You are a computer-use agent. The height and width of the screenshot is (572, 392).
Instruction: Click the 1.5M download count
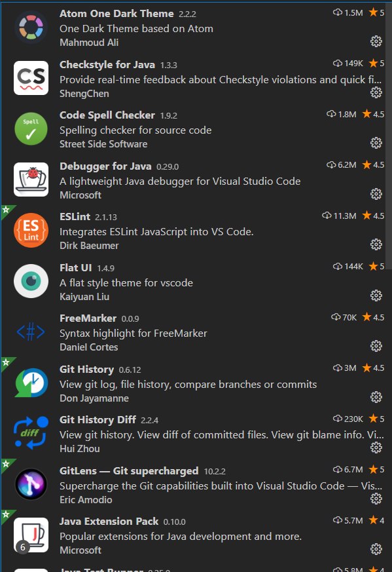tap(353, 12)
